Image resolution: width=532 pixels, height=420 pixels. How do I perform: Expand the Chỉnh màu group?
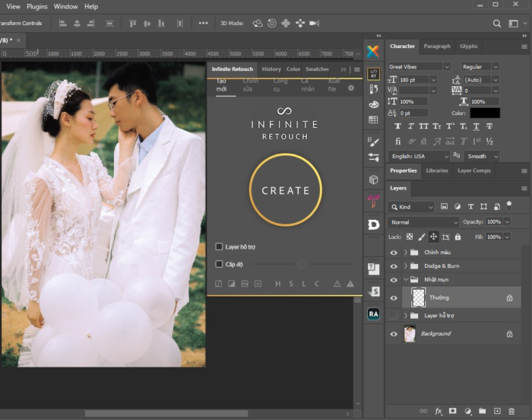click(x=405, y=252)
